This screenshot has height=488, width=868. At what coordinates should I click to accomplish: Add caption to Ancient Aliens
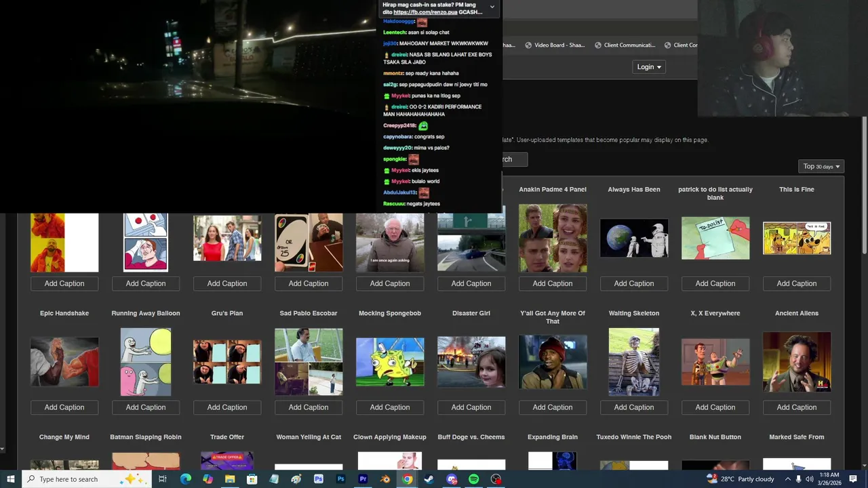(x=797, y=407)
